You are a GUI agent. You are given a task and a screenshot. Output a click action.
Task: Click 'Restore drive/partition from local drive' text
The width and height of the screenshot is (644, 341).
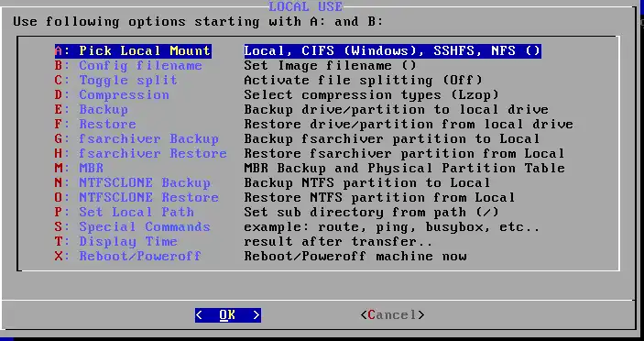coord(409,124)
